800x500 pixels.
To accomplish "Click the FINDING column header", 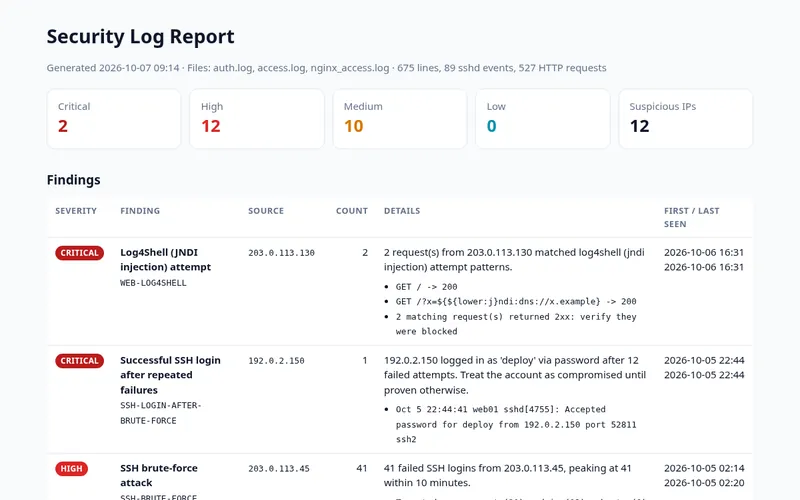I will pos(140,211).
